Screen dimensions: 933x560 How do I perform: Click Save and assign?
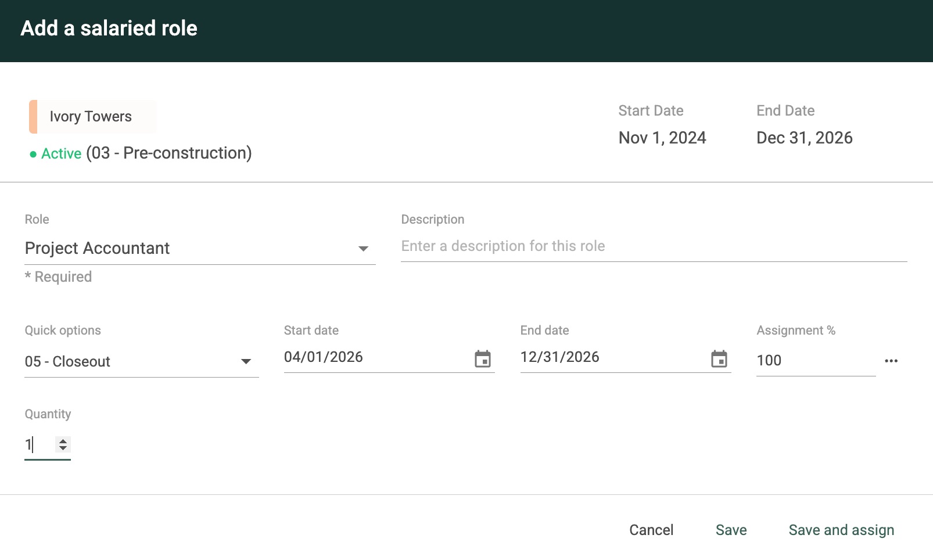[841, 530]
